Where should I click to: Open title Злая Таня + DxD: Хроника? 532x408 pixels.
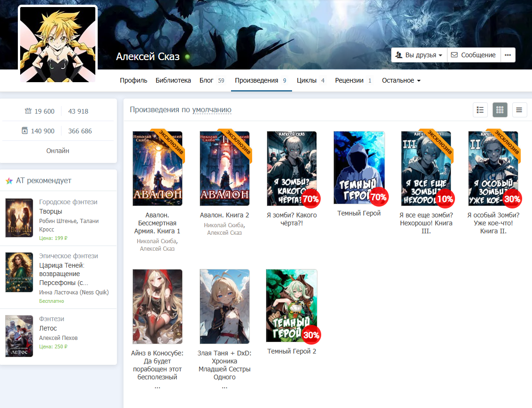(x=224, y=365)
